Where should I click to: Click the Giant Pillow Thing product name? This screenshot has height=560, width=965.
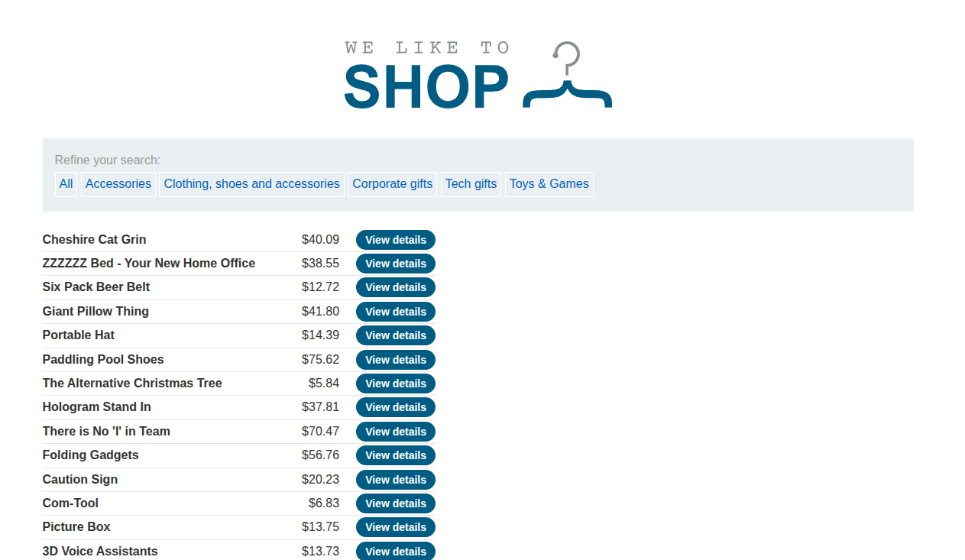pos(96,312)
